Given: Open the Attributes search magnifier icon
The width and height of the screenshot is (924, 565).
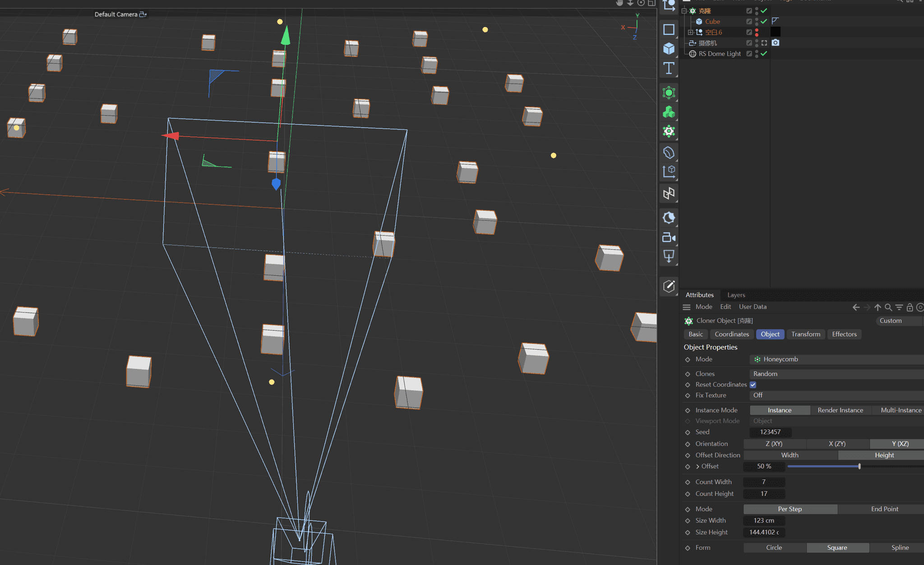Looking at the screenshot, I should (888, 307).
